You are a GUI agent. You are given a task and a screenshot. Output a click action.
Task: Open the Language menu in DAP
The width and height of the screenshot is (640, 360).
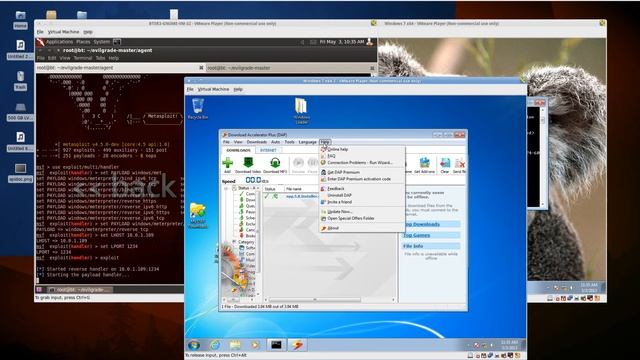[307, 142]
